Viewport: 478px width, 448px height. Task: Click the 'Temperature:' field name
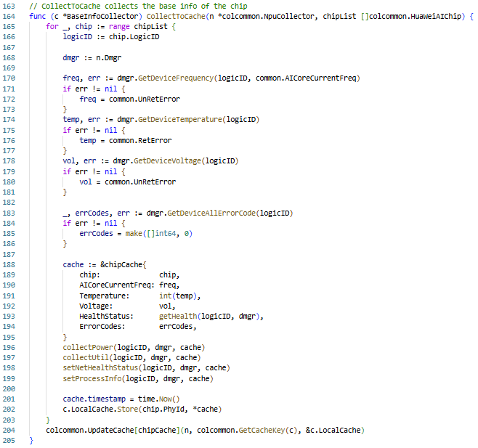tap(105, 296)
